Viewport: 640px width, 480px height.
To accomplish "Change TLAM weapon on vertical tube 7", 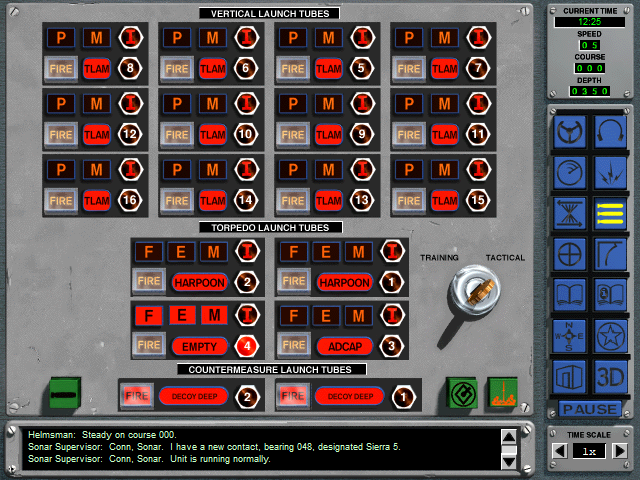I will coord(444,69).
